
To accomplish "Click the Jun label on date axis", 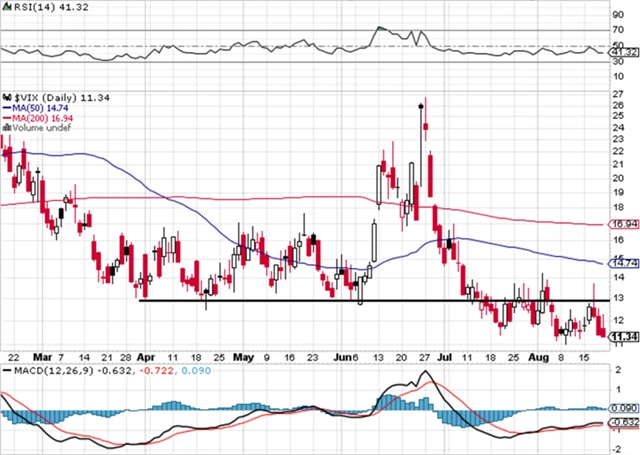I will pos(343,357).
